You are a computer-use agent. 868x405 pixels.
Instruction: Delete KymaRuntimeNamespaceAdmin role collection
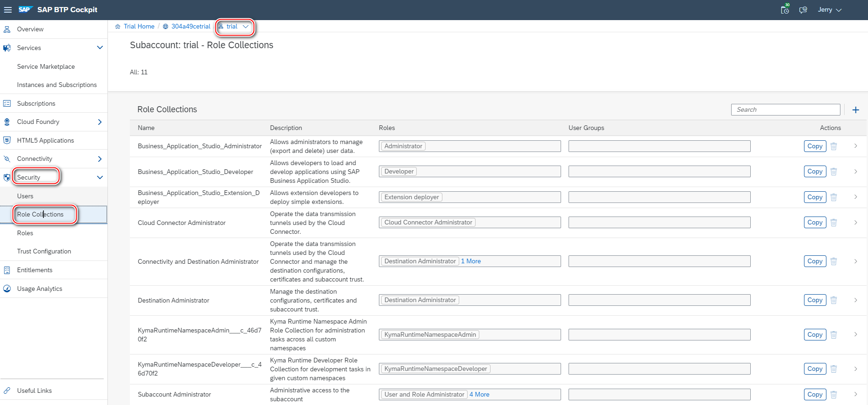click(833, 335)
